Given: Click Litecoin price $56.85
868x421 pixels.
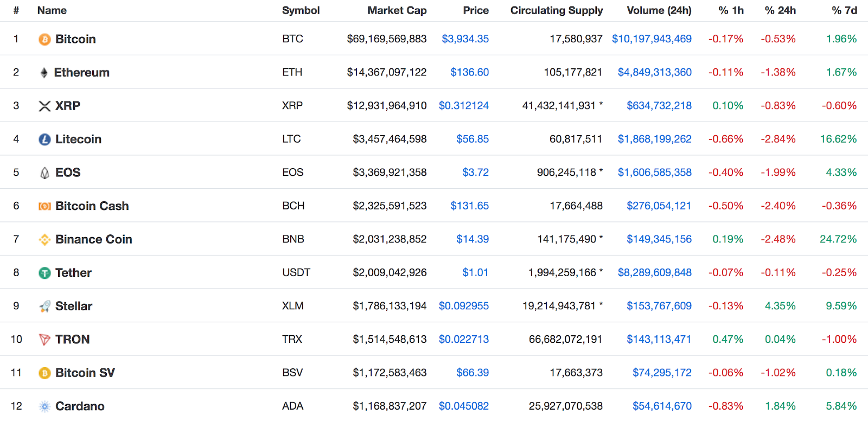Looking at the screenshot, I should 473,139.
